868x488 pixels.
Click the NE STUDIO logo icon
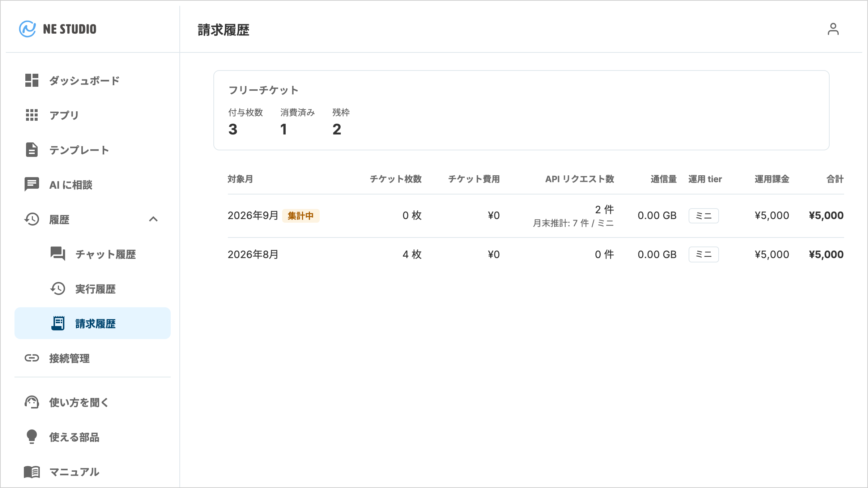27,29
